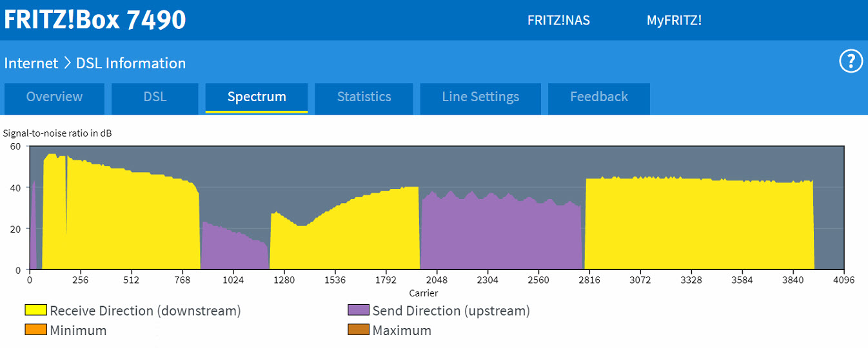Click the yellow Receive Direction legend swatch
The height and width of the screenshot is (348, 868).
pyautogui.click(x=36, y=311)
